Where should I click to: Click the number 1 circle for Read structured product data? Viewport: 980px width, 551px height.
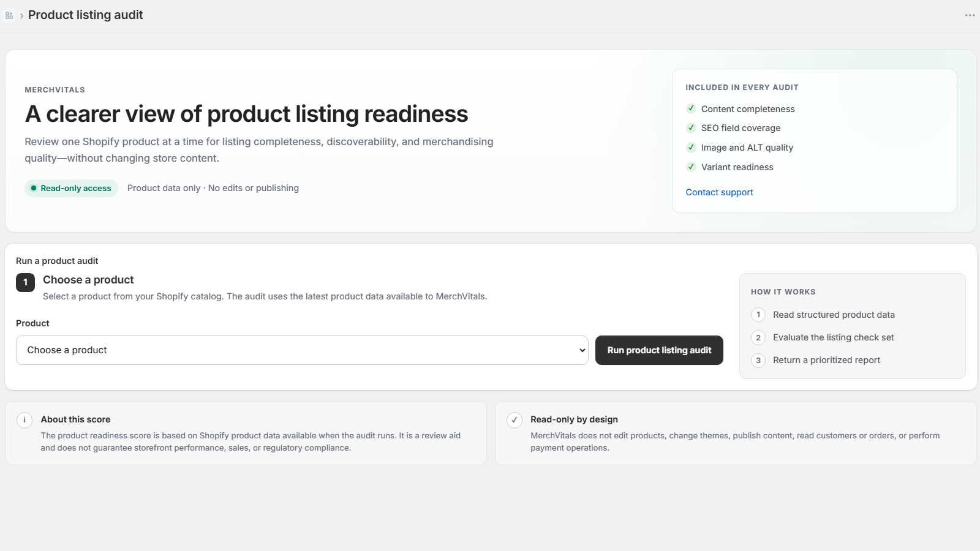[758, 315]
